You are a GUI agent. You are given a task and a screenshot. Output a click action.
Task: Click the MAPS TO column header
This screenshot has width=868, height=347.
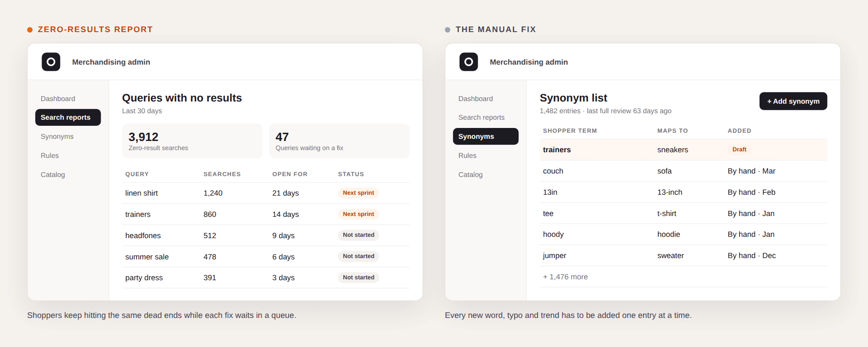click(x=672, y=131)
